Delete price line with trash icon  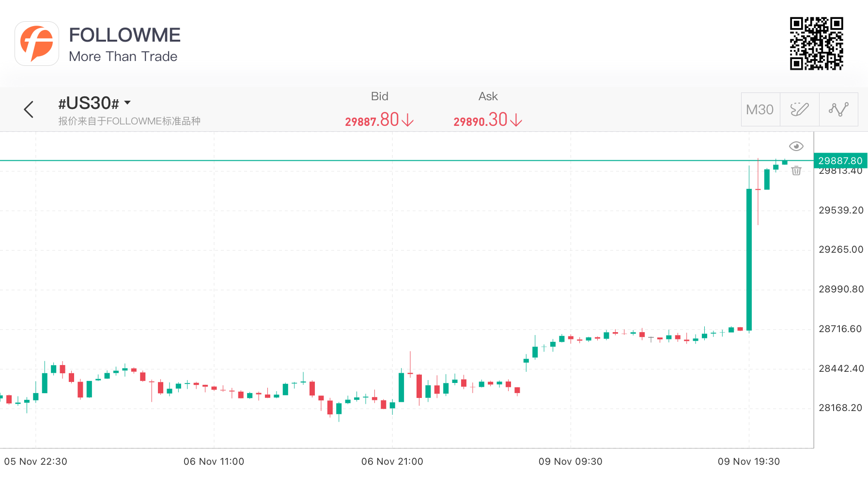(796, 170)
